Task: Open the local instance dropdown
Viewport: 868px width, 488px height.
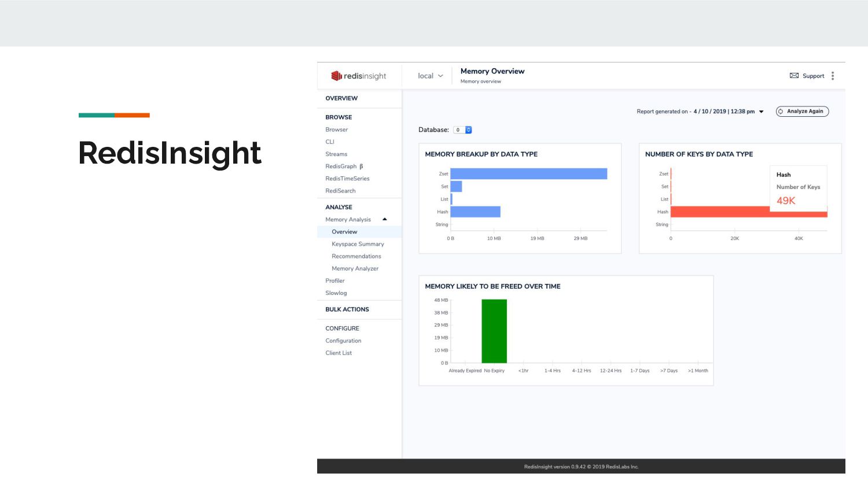Action: [430, 76]
